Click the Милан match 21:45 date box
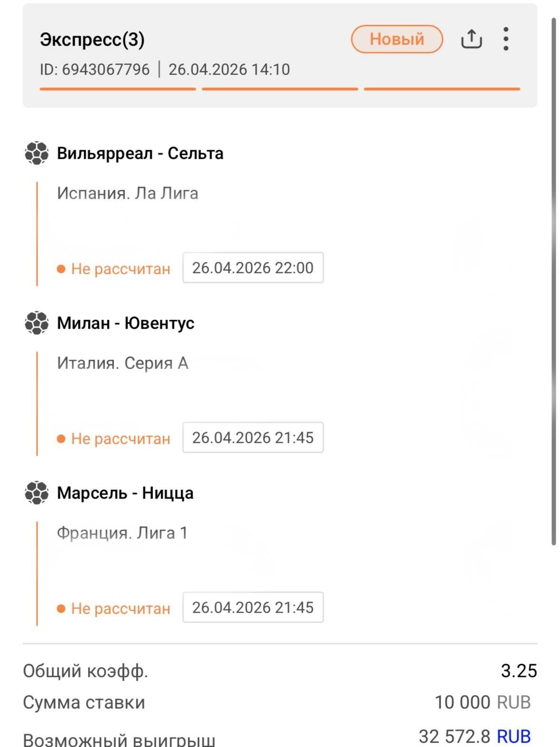The width and height of the screenshot is (560, 747). pos(253,438)
